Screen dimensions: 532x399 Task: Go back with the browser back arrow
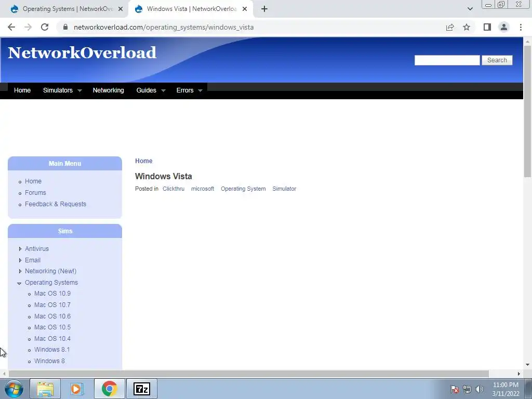(11, 27)
